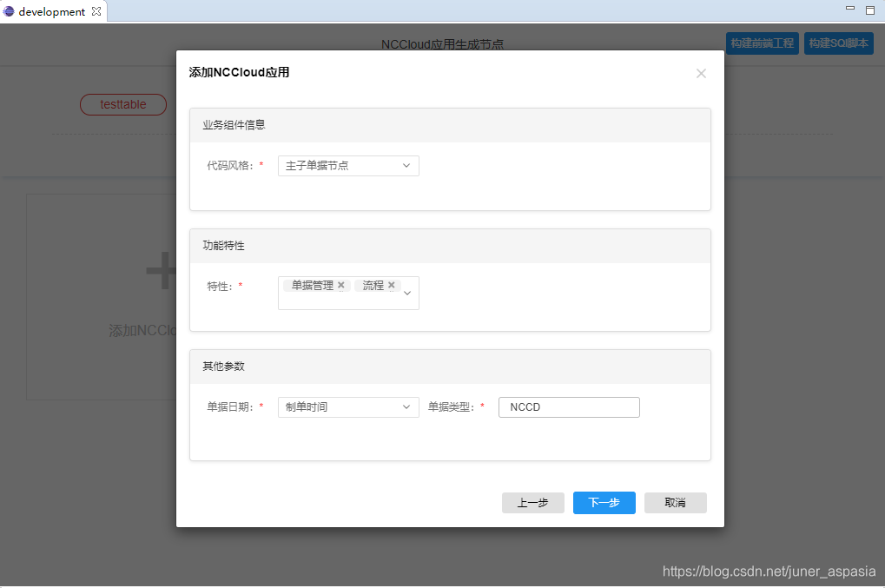The image size is (885, 588).
Task: Click the 单据类型 field label
Action: [x=452, y=406]
